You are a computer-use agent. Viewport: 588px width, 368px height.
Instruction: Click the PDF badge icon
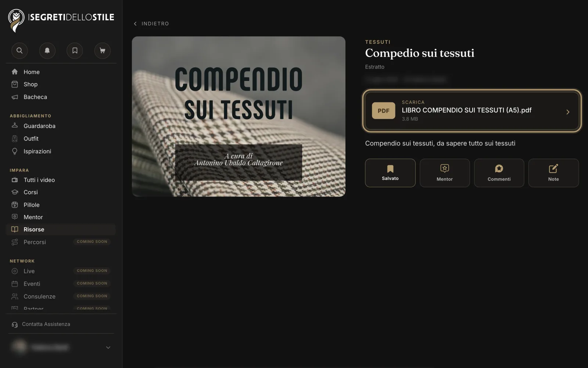383,111
